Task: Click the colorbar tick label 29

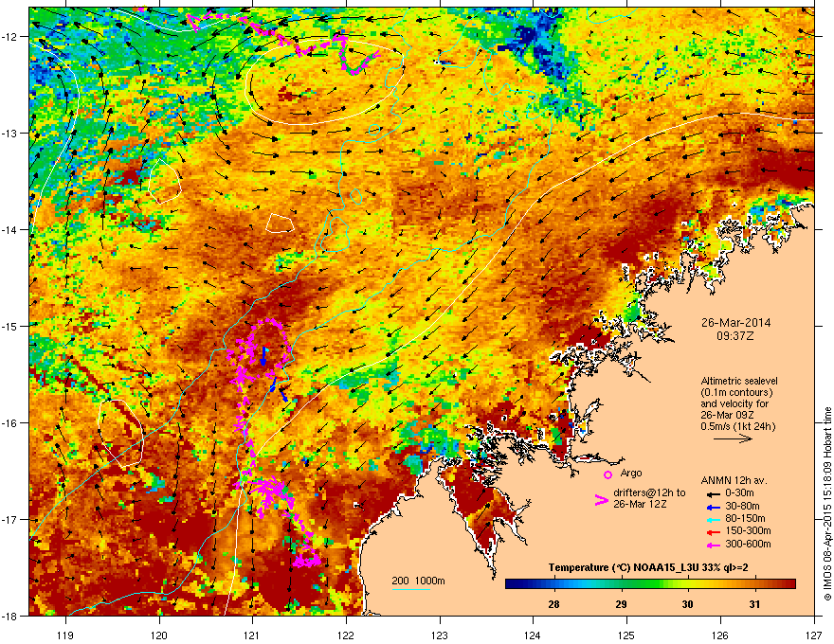Action: click(621, 604)
